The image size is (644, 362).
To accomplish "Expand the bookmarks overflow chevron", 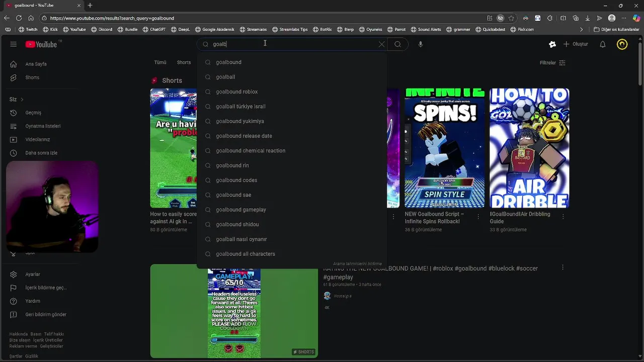I will pos(582,30).
